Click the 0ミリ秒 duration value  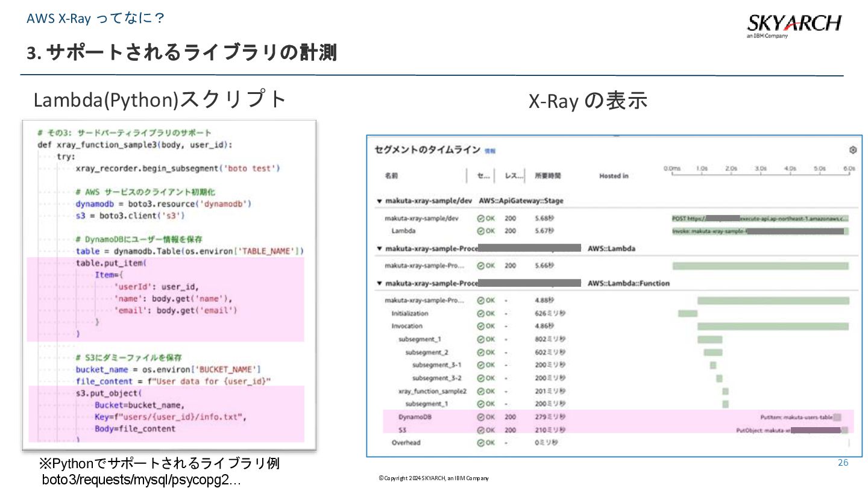tap(546, 443)
